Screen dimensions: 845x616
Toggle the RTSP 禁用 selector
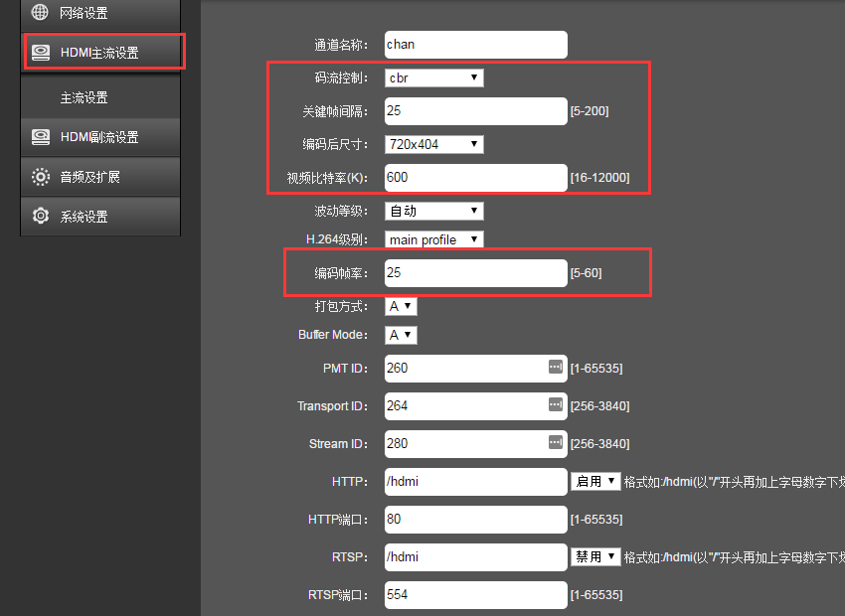click(x=595, y=556)
